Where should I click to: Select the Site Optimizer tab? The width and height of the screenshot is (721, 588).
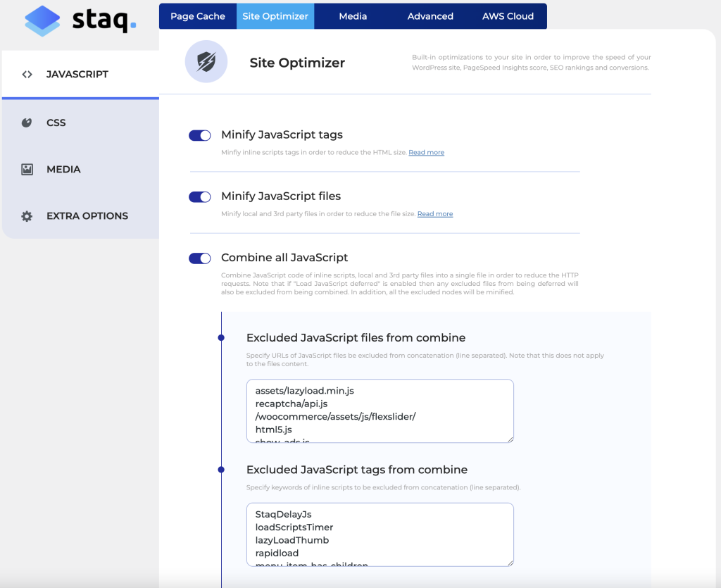[275, 16]
